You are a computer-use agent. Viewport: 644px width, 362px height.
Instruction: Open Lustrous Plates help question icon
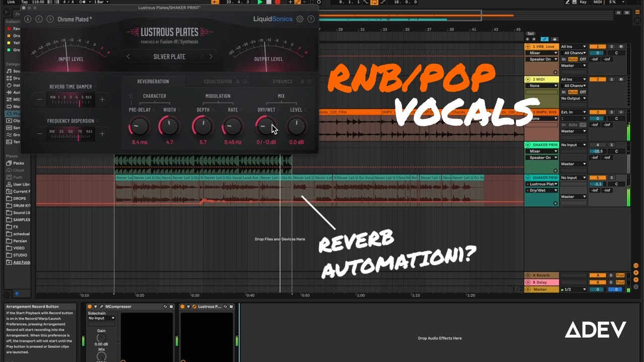[311, 19]
